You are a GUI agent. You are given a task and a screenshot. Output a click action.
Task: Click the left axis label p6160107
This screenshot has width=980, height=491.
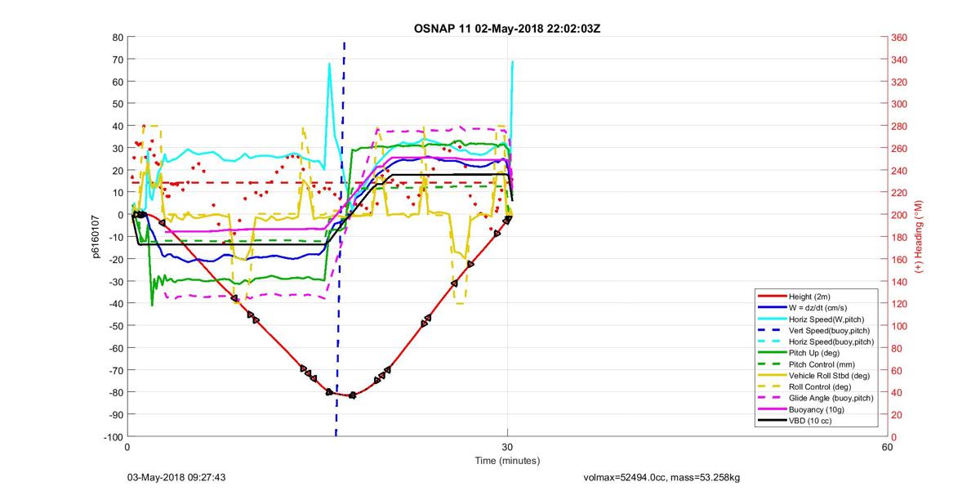point(95,237)
